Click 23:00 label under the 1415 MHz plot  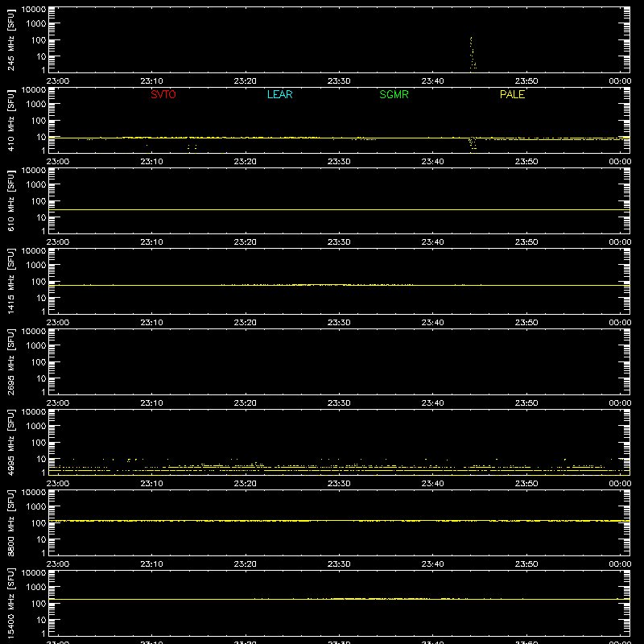(57, 323)
